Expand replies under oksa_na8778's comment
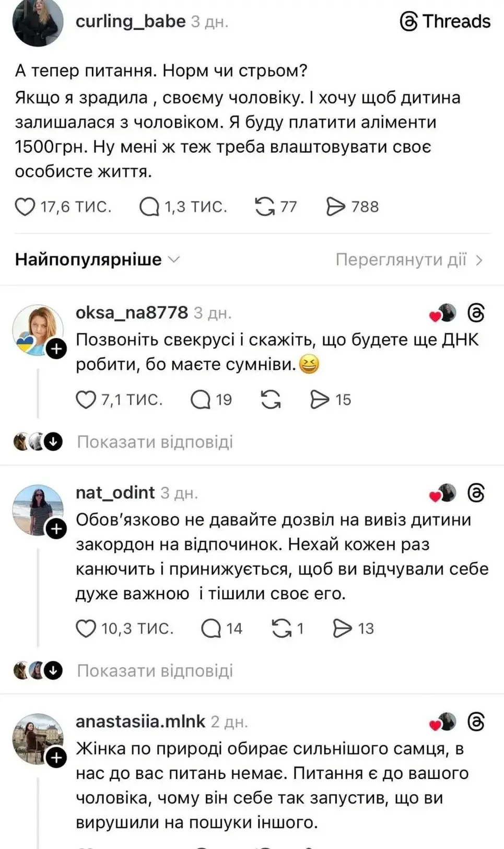The width and height of the screenshot is (504, 849). click(155, 442)
